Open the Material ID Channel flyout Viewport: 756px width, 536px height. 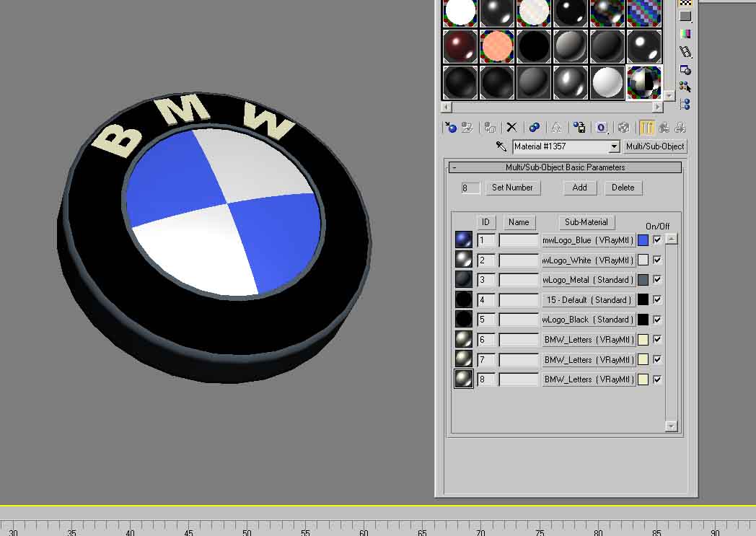pyautogui.click(x=601, y=127)
